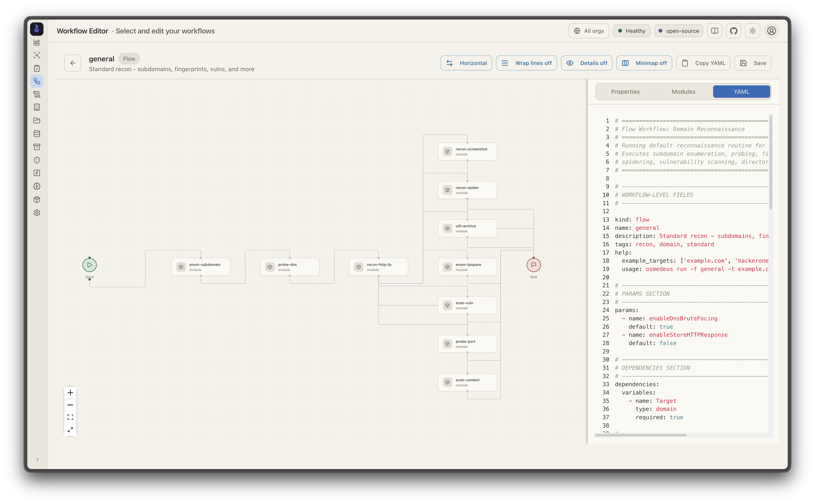Screen dimensions: 815x504
Task: Click YAML line 'kind: flow'
Action: [x=632, y=220]
